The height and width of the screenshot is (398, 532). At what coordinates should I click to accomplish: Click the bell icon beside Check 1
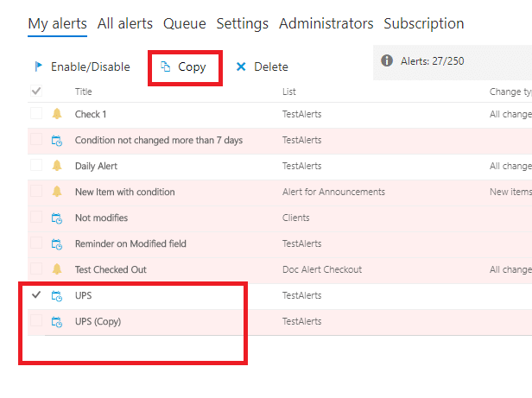(57, 114)
